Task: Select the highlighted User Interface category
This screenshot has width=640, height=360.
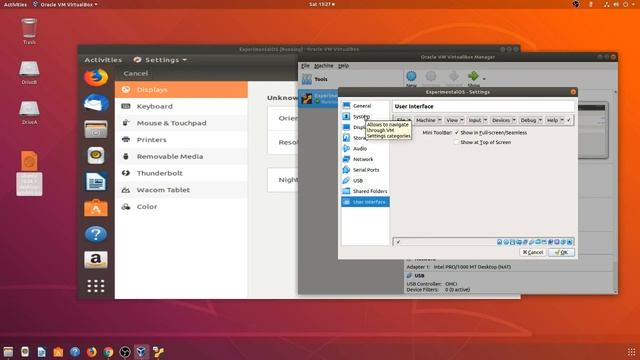Action: [365, 202]
